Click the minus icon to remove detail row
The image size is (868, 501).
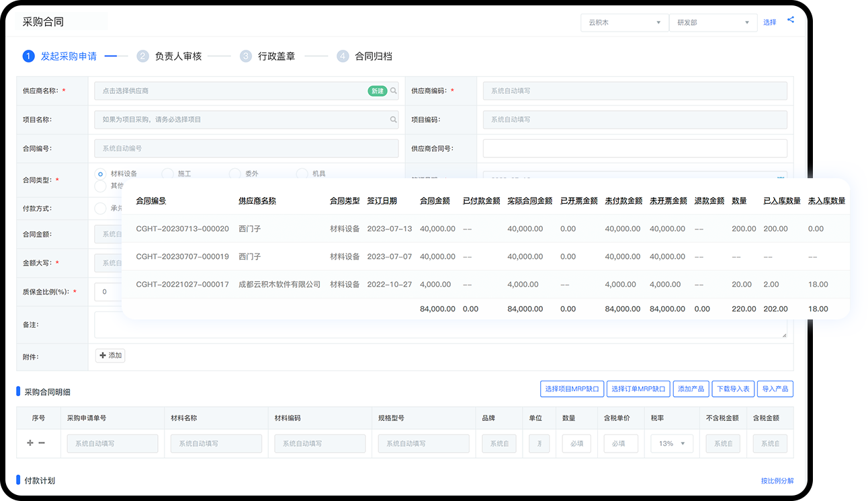coord(42,443)
